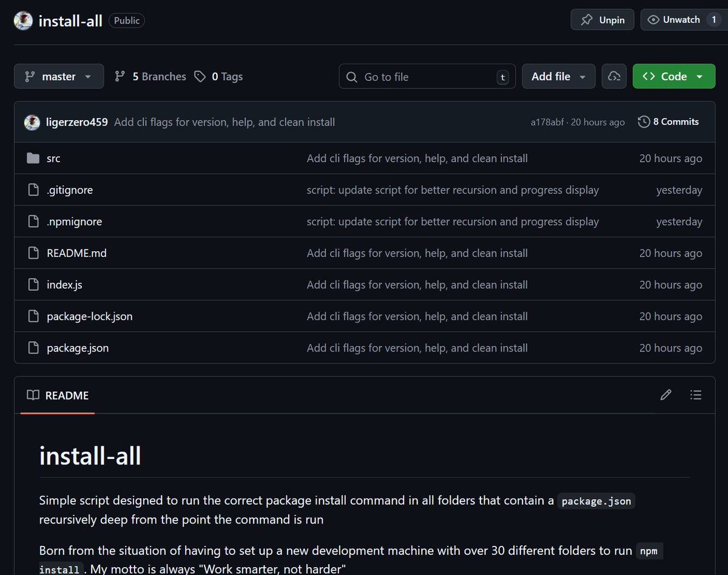Click the index.js file icon

pos(33,285)
